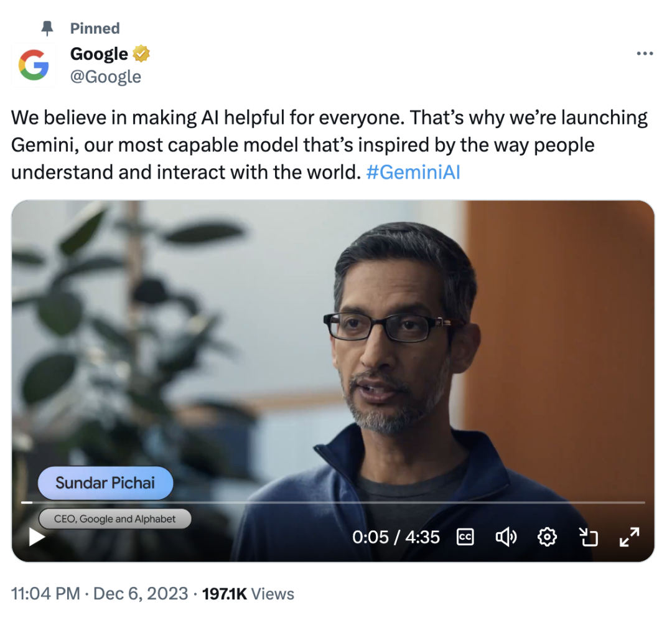Play the Gemini video
672x620 pixels.
click(x=37, y=537)
